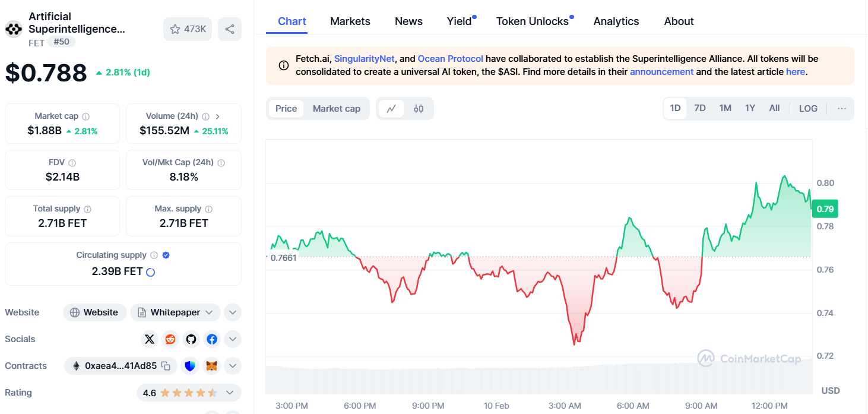868x414 pixels.
Task: Open the Facebook social icon
Action: (212, 339)
